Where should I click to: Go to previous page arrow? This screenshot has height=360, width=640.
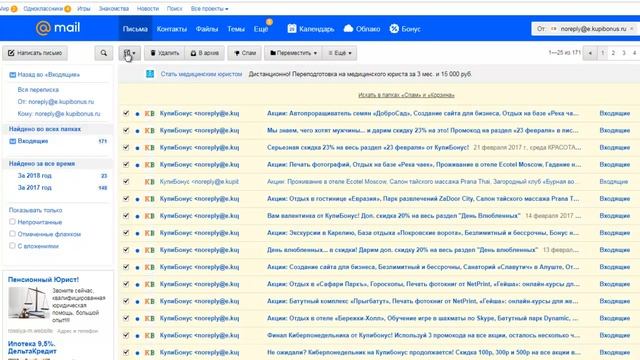(x=590, y=53)
